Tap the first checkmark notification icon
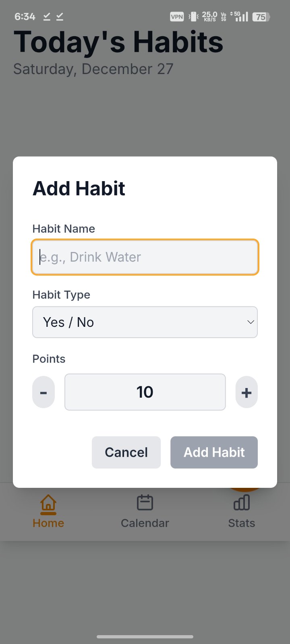Image resolution: width=290 pixels, height=644 pixels. (47, 17)
